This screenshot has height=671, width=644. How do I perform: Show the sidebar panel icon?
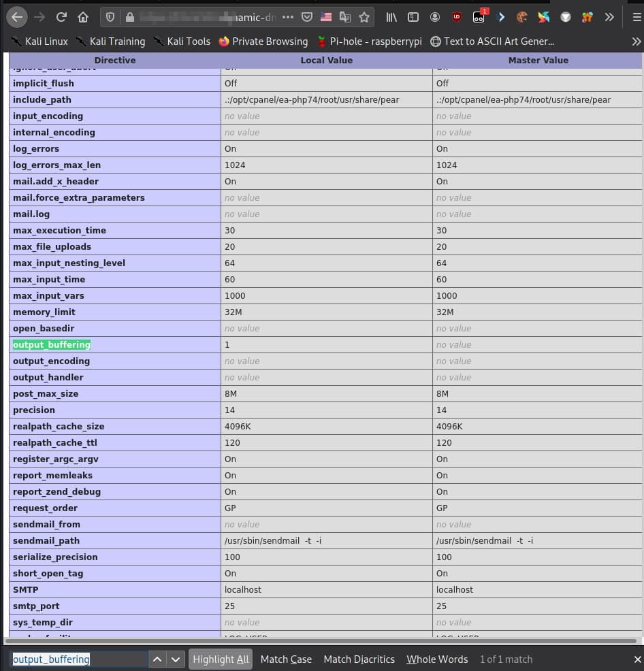pyautogui.click(x=413, y=17)
